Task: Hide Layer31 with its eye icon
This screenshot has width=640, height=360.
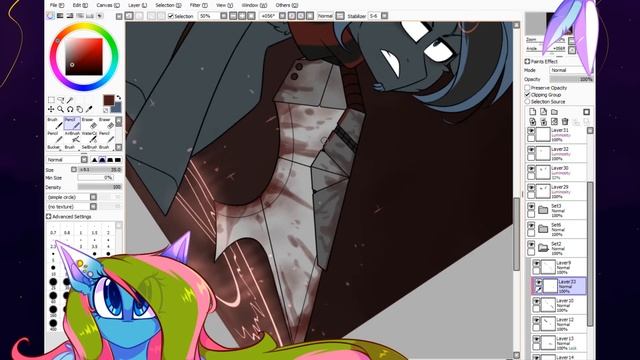Action: coord(531,131)
